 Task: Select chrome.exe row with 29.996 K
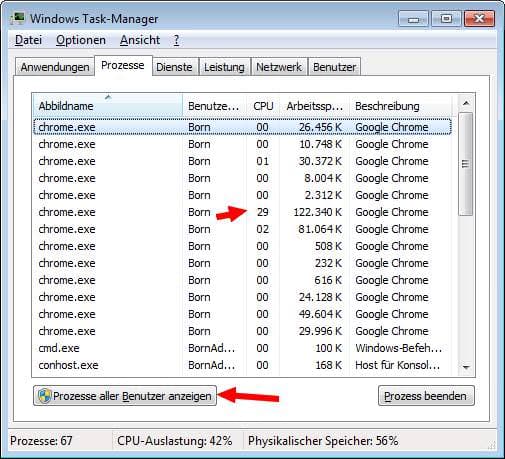tap(242, 331)
